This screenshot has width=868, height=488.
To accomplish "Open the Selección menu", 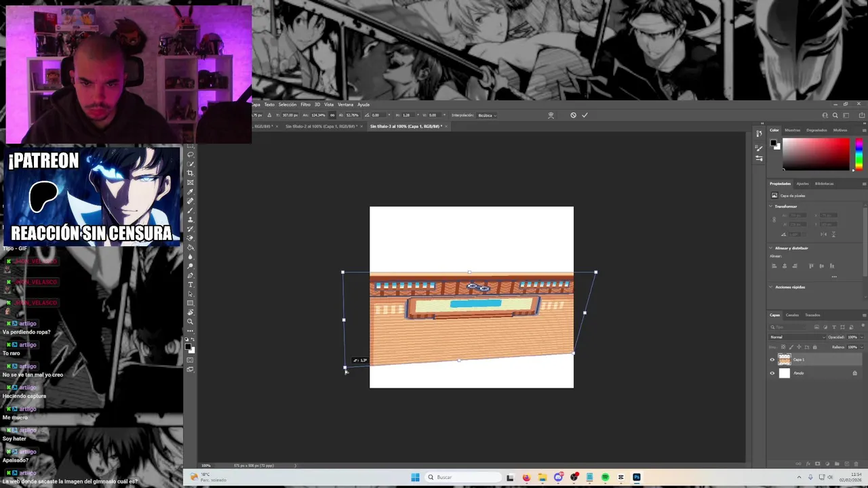I will [x=288, y=105].
